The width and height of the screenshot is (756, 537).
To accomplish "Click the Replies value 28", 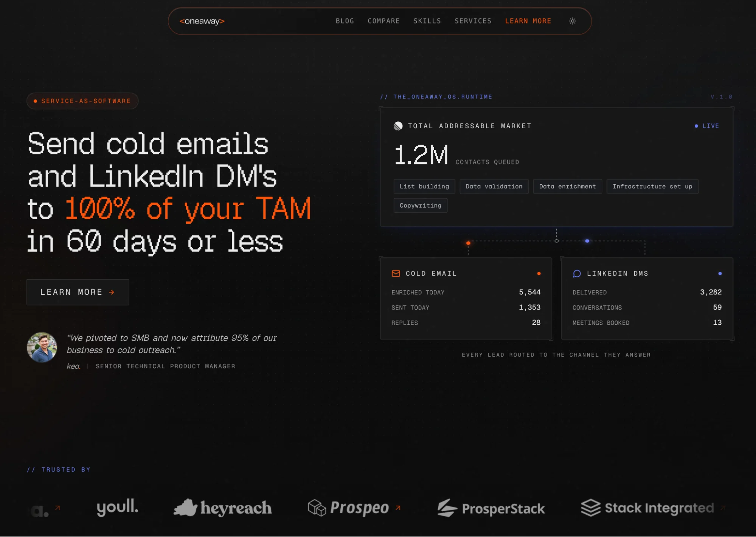I will (536, 322).
